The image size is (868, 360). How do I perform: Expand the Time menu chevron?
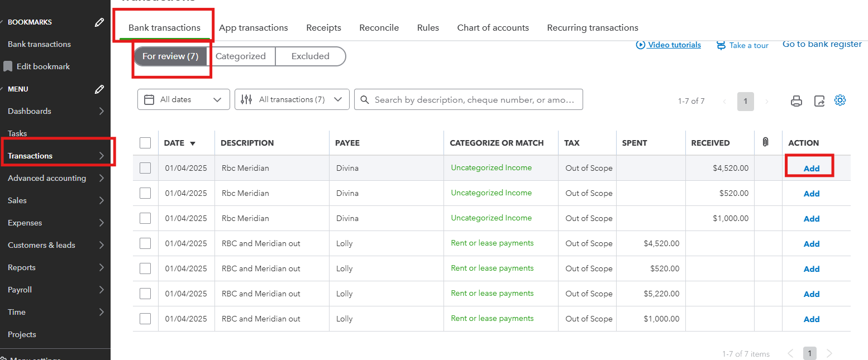[x=101, y=312]
